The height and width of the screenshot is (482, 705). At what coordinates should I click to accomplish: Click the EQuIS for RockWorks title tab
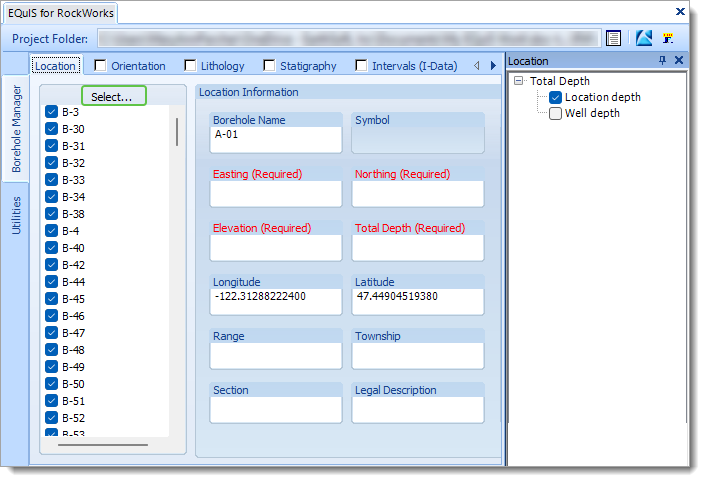61,13
